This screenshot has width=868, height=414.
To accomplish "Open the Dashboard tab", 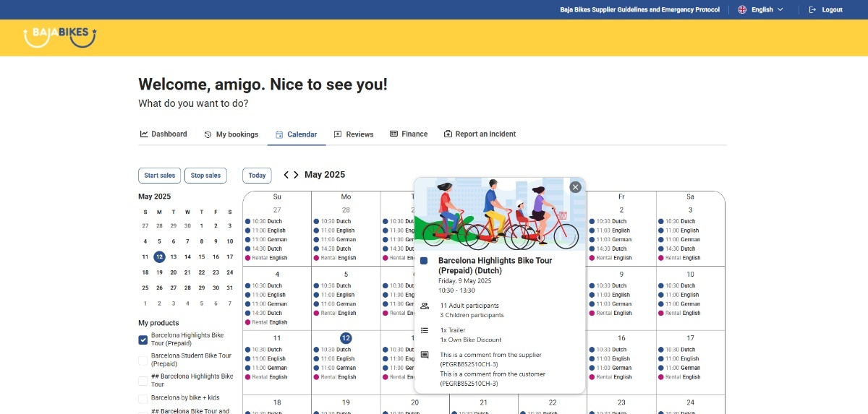I will pyautogui.click(x=163, y=134).
